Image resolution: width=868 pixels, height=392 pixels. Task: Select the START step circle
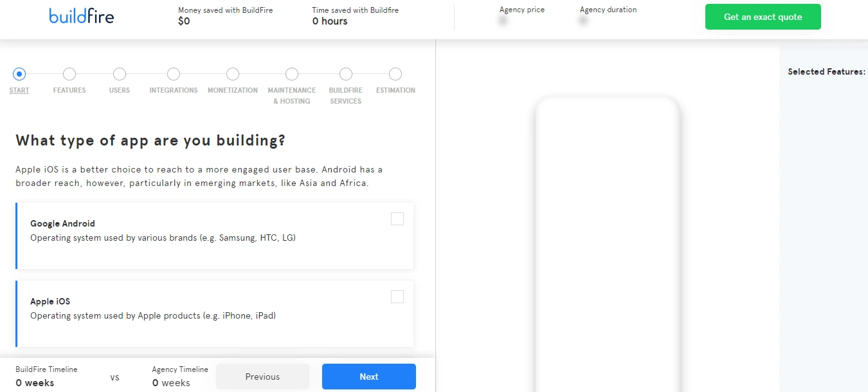point(19,74)
